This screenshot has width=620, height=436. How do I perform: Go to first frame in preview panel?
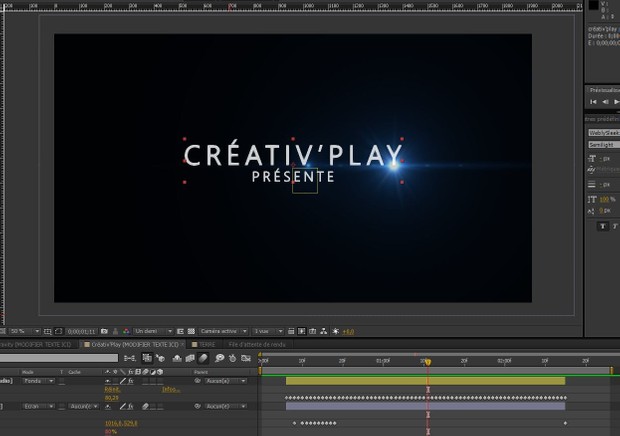pyautogui.click(x=593, y=102)
